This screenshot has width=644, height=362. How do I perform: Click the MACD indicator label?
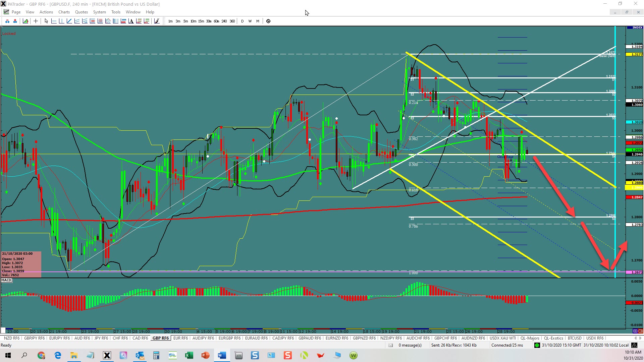click(6, 280)
